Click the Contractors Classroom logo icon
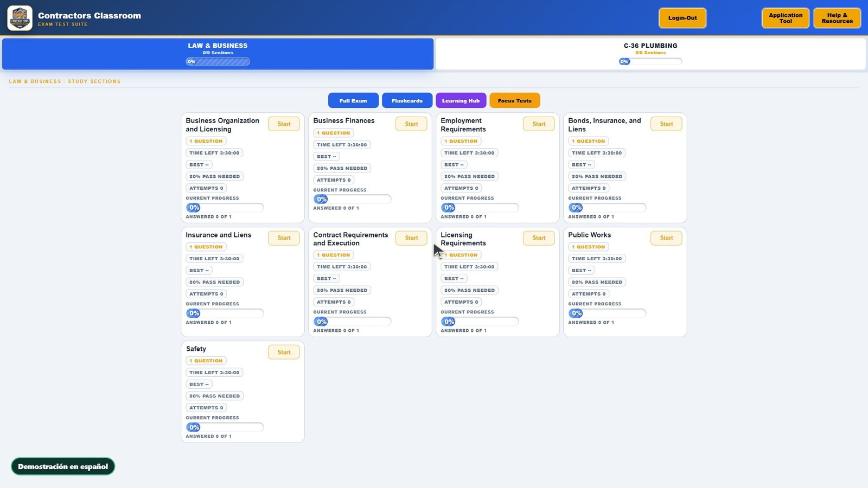Screen dimensions: 868x488 click(20, 18)
